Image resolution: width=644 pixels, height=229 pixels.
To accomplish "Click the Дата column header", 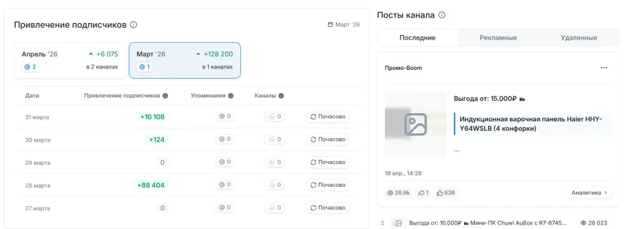I will click(x=32, y=96).
